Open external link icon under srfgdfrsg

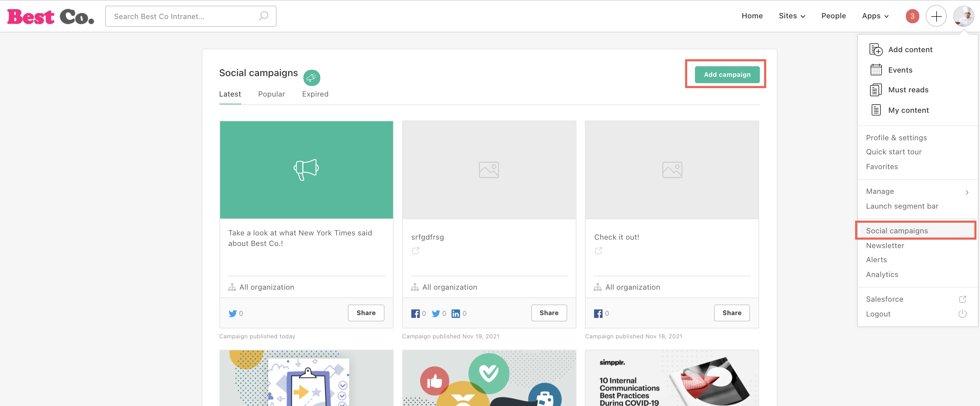tap(416, 251)
